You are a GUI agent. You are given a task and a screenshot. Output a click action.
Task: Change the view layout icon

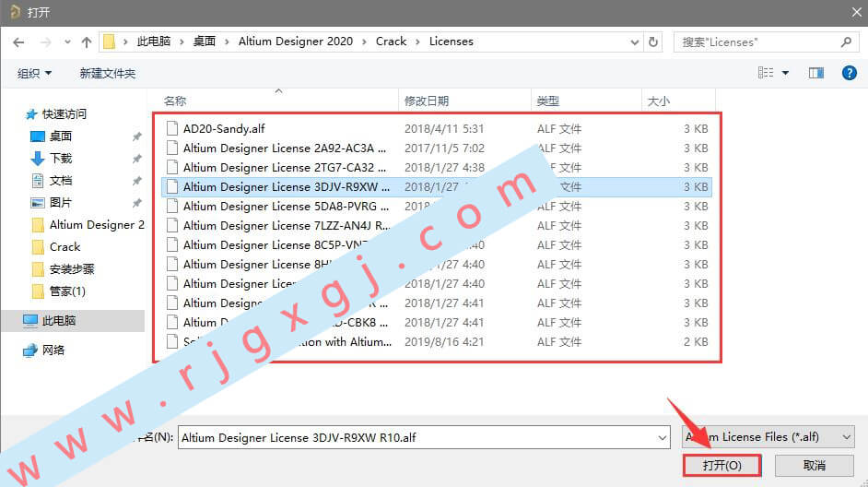click(x=766, y=73)
